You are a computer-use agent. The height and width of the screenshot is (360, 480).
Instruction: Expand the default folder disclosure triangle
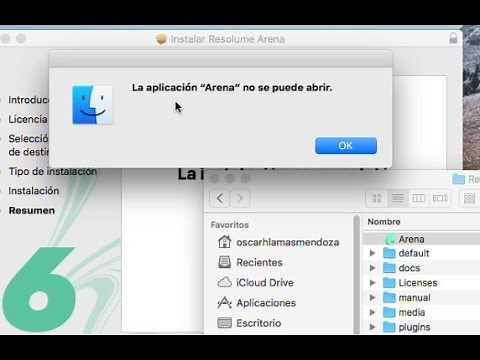coord(372,253)
